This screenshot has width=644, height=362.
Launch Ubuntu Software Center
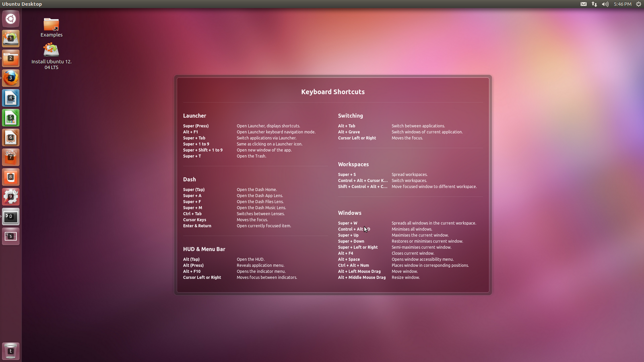click(x=11, y=157)
